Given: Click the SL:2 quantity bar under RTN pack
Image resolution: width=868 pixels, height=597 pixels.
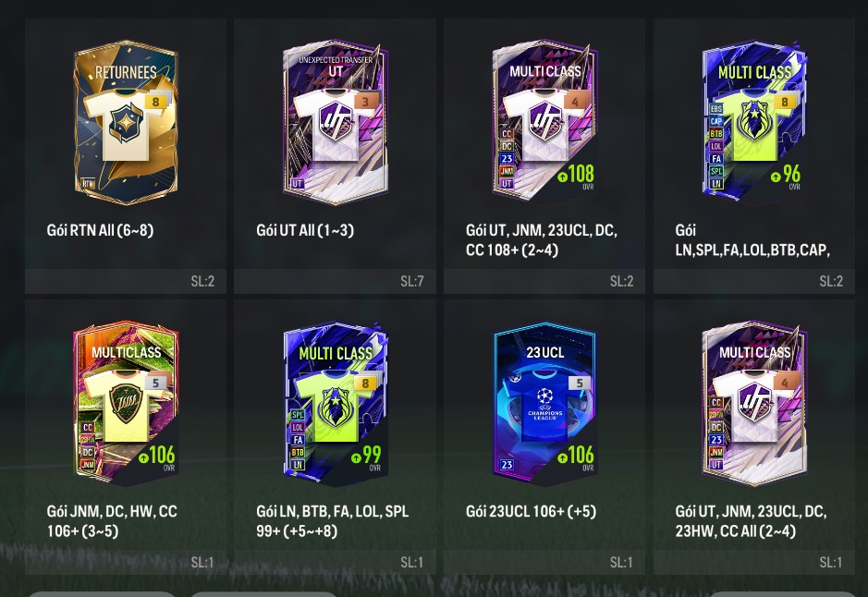Looking at the screenshot, I should point(126,281).
